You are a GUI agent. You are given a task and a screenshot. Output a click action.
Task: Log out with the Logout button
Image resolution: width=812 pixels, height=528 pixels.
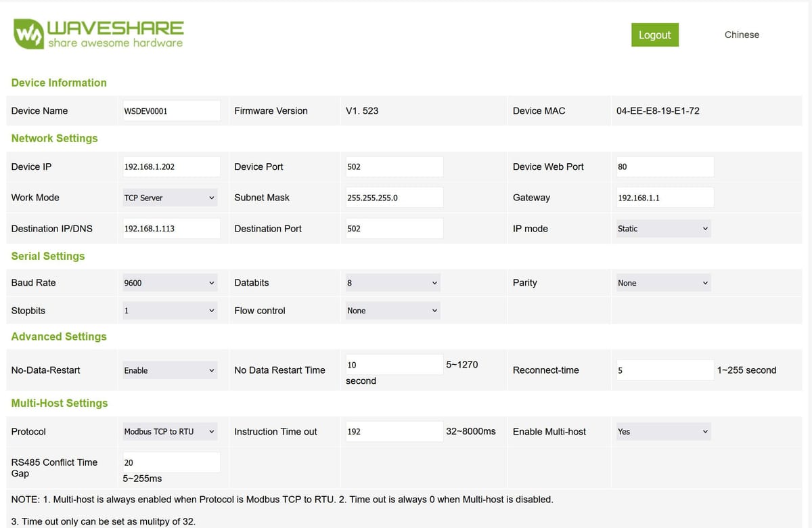[655, 35]
